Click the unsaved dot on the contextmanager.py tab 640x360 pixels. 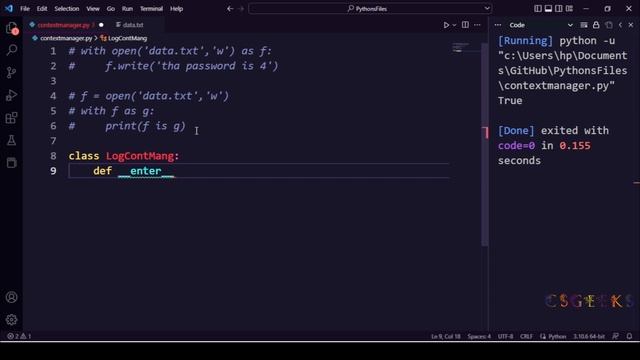[x=101, y=25]
